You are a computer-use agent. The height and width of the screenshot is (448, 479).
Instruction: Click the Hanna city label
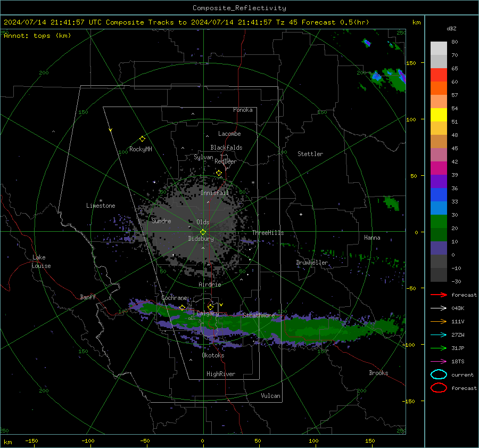coord(372,238)
